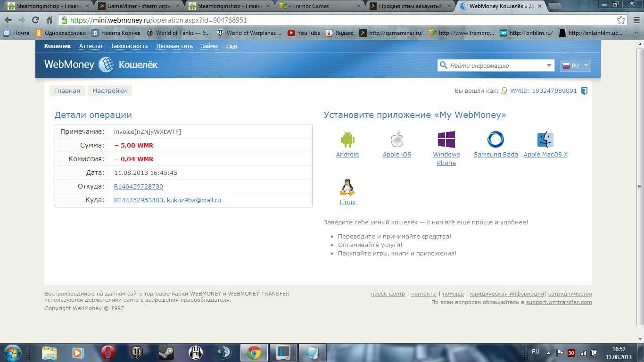
Task: Open the Займы menu item
Action: pyautogui.click(x=209, y=46)
